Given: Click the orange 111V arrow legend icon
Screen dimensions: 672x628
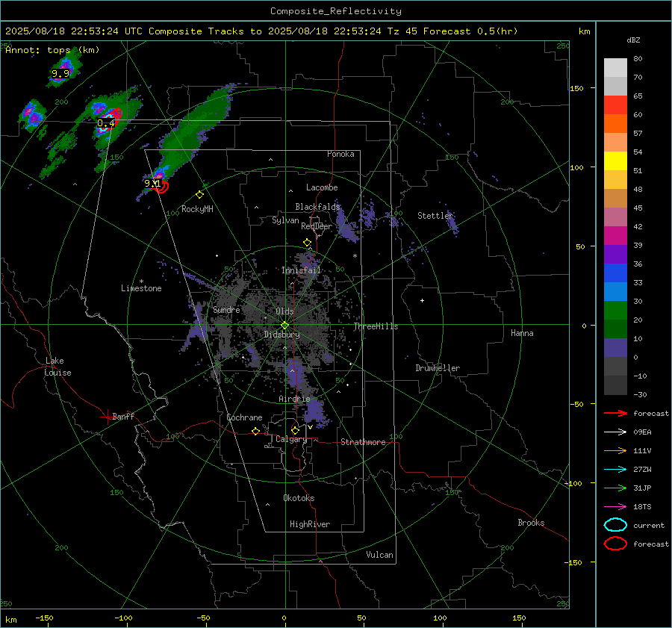Looking at the screenshot, I should tap(615, 450).
